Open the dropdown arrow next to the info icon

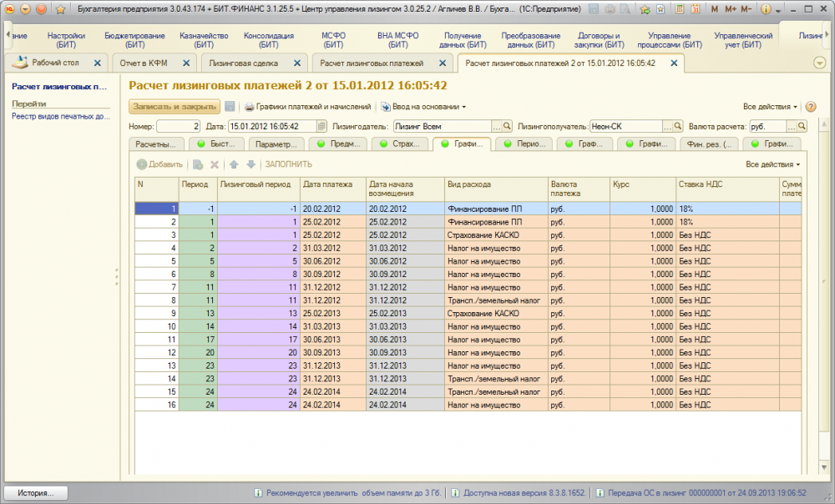pos(778,9)
